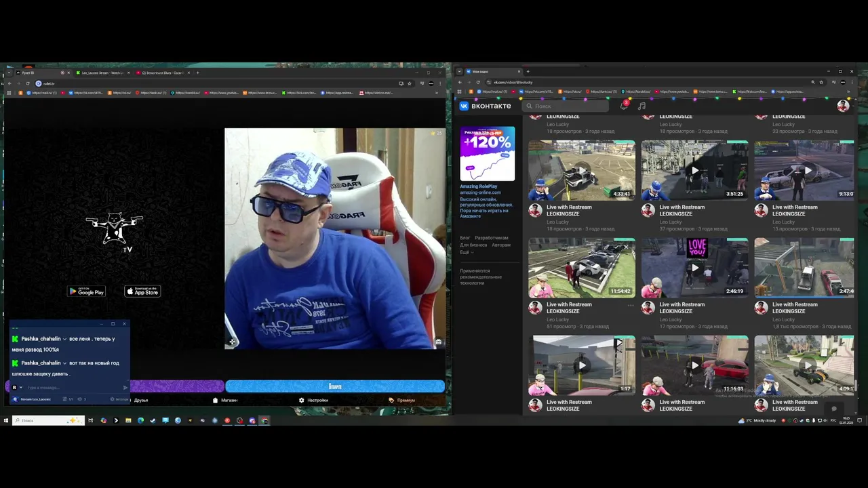Open the VK music note icon
868x488 pixels.
click(x=642, y=106)
